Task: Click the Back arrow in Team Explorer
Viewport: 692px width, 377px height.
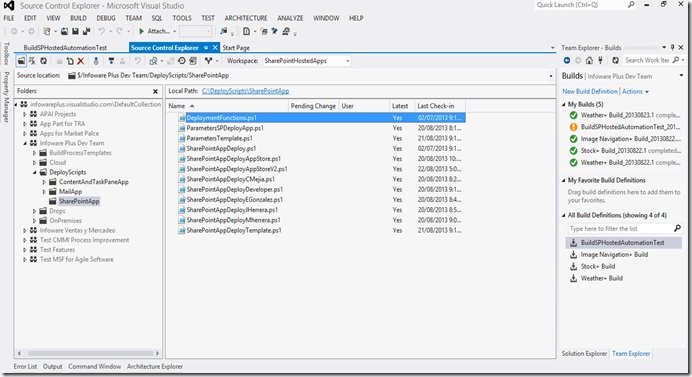Action: (x=567, y=60)
